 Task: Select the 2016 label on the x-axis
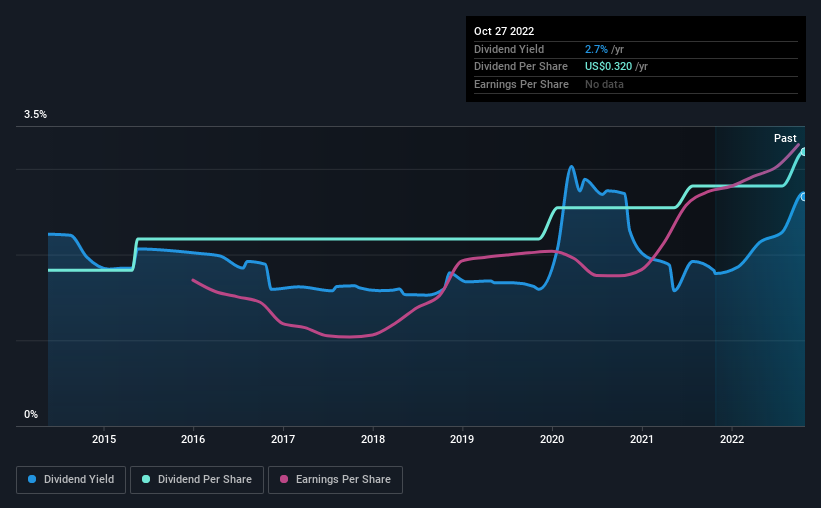(193, 439)
